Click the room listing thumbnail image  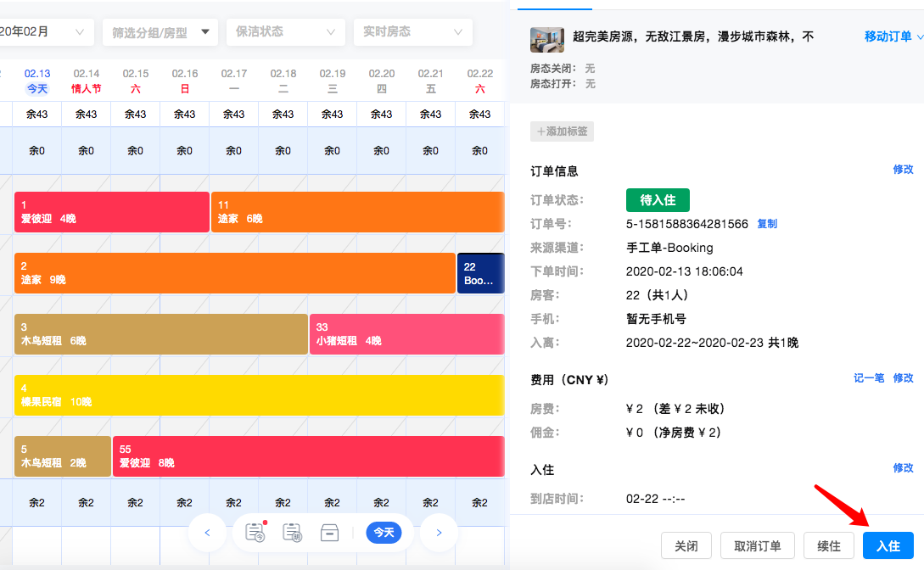[547, 40]
